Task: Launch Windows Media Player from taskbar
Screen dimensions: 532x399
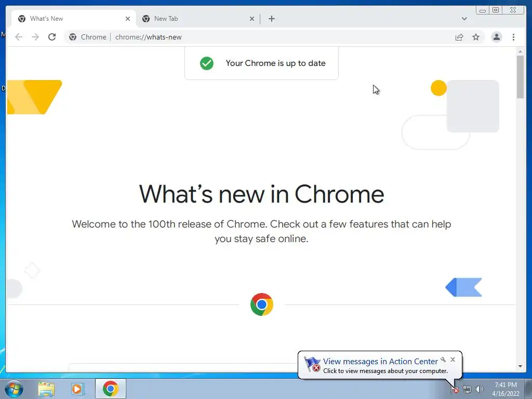Action: point(77,389)
